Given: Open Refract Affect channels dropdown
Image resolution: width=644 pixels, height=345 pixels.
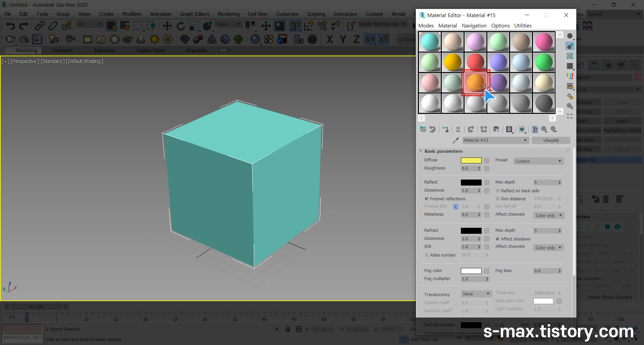Looking at the screenshot, I should pyautogui.click(x=549, y=248).
